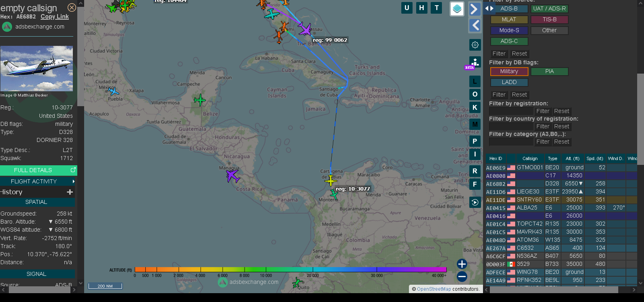Viewport: 644px width, 302px height.
Task: Toggle the M map option
Action: pyautogui.click(x=475, y=124)
